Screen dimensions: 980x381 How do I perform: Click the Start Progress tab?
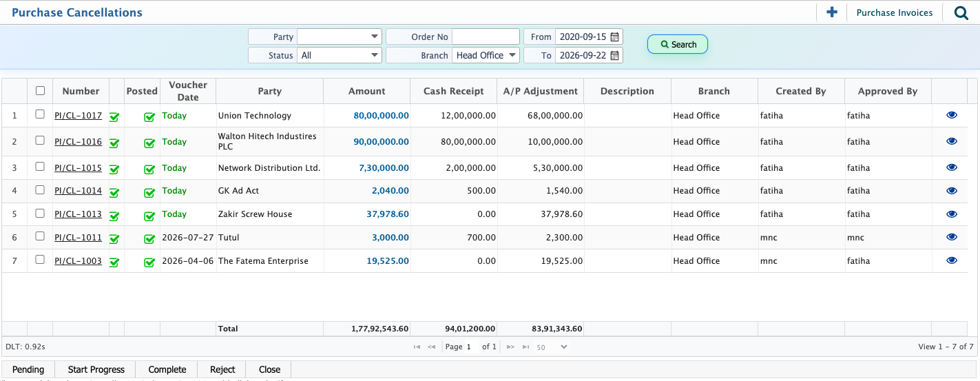pyautogui.click(x=96, y=369)
